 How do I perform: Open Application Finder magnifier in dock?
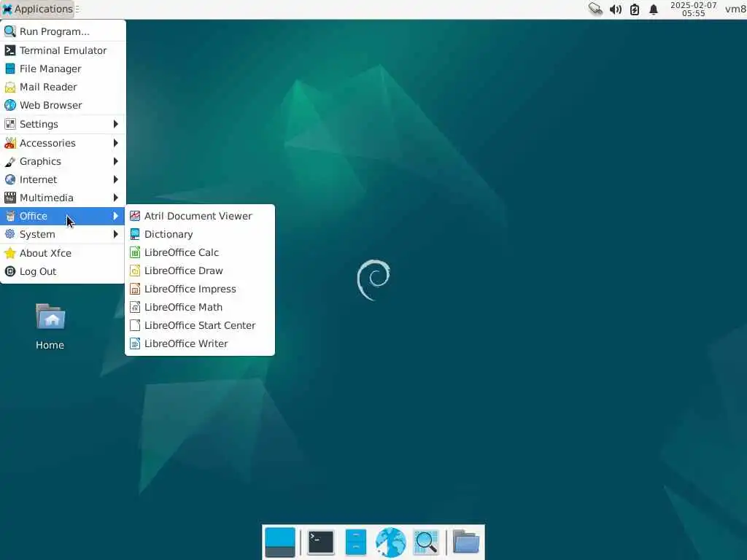point(426,542)
